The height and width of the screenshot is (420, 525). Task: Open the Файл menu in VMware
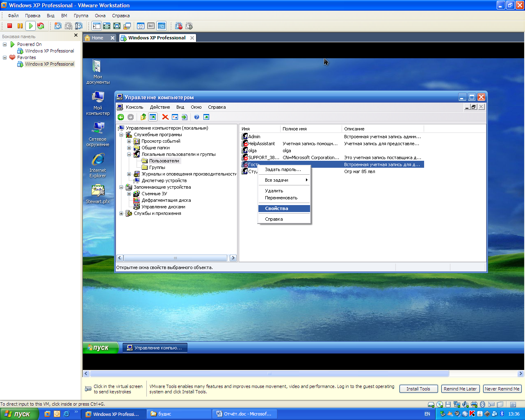13,16
